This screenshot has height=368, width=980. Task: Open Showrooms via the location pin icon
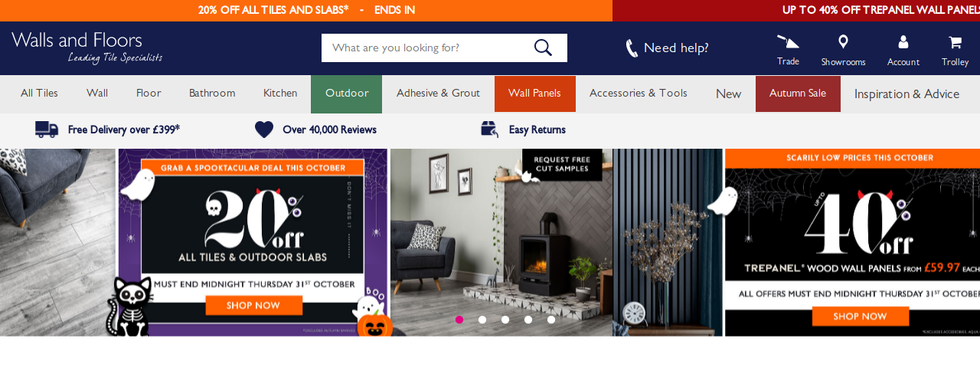coord(843,41)
